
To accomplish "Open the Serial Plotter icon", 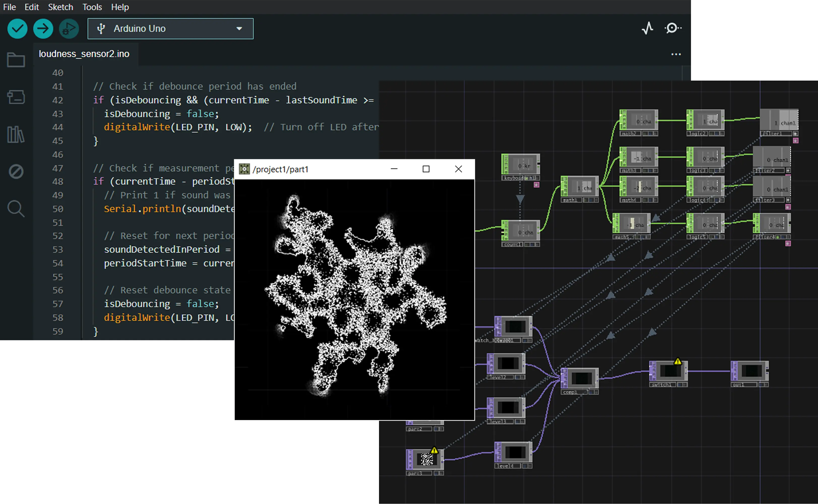I will [x=648, y=28].
